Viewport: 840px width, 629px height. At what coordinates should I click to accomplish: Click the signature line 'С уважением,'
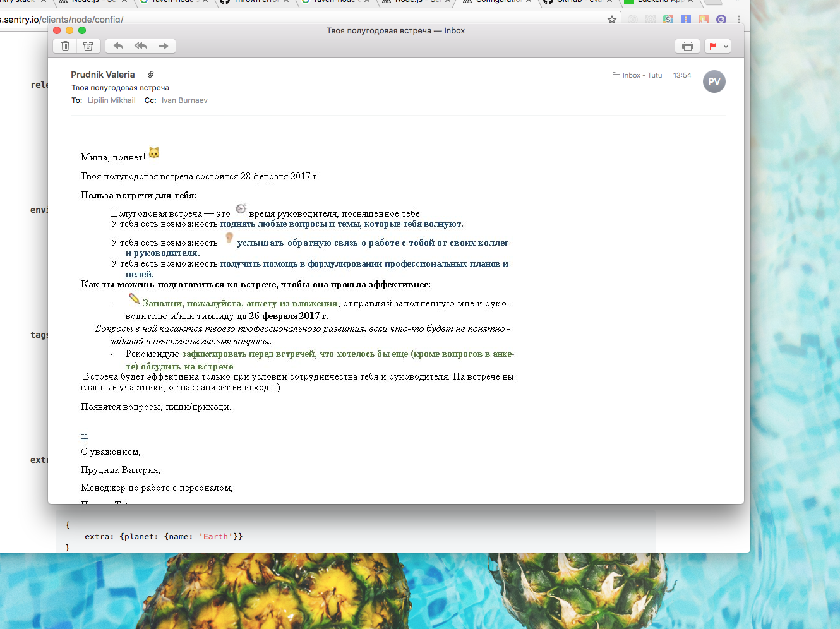click(111, 452)
